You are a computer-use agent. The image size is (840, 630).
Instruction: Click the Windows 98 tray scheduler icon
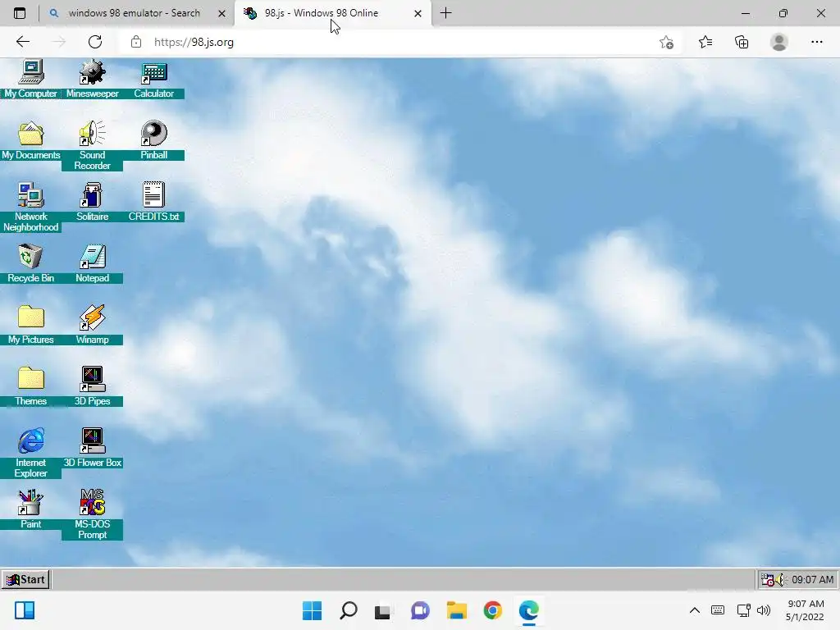[x=768, y=580]
